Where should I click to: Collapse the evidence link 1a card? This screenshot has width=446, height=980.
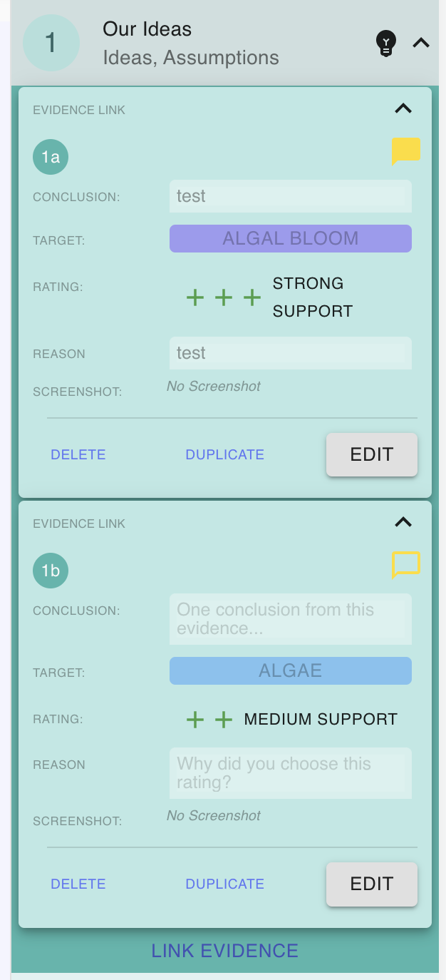click(403, 108)
